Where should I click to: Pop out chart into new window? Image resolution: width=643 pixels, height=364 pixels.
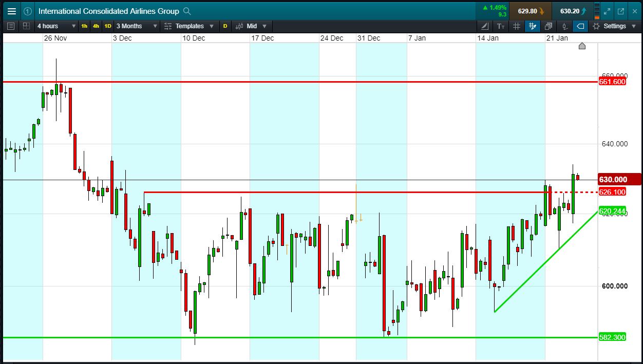[x=620, y=11]
